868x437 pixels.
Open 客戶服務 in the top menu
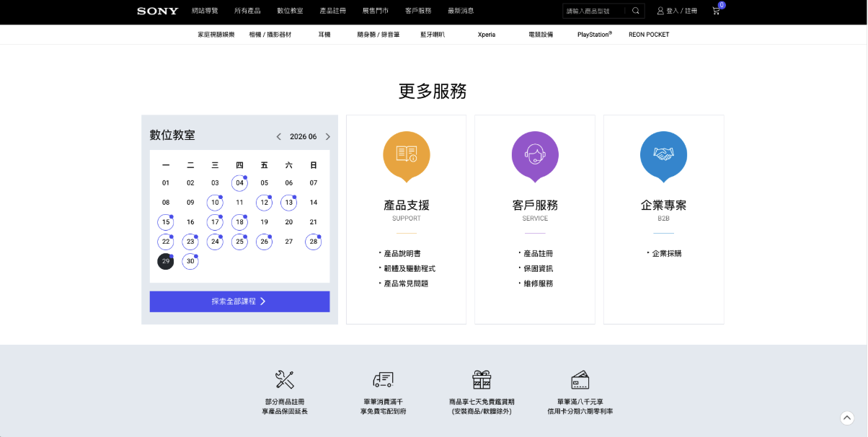418,11
